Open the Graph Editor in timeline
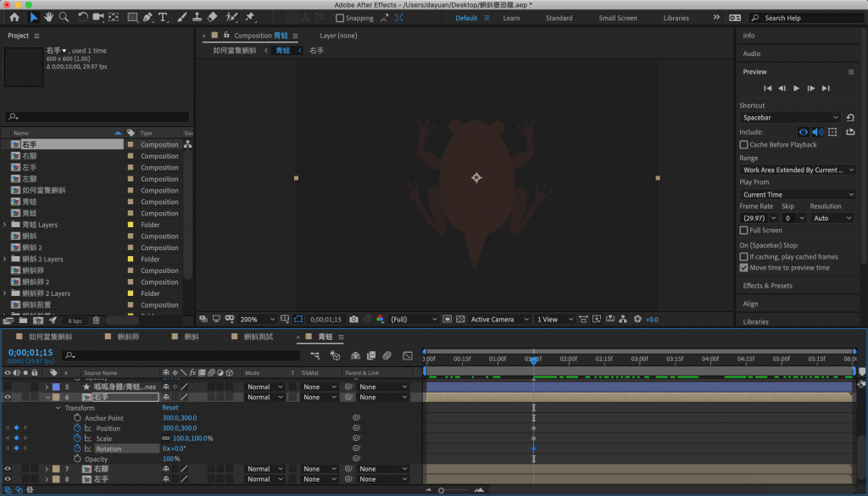This screenshot has width=868, height=496. point(408,355)
